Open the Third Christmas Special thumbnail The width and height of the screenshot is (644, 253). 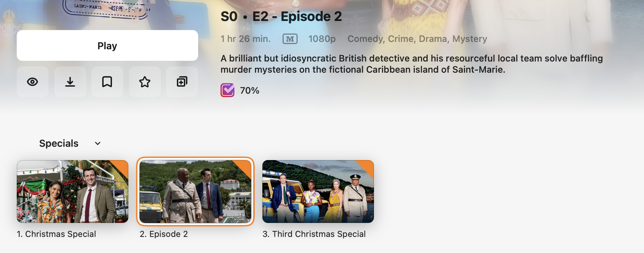click(x=318, y=191)
